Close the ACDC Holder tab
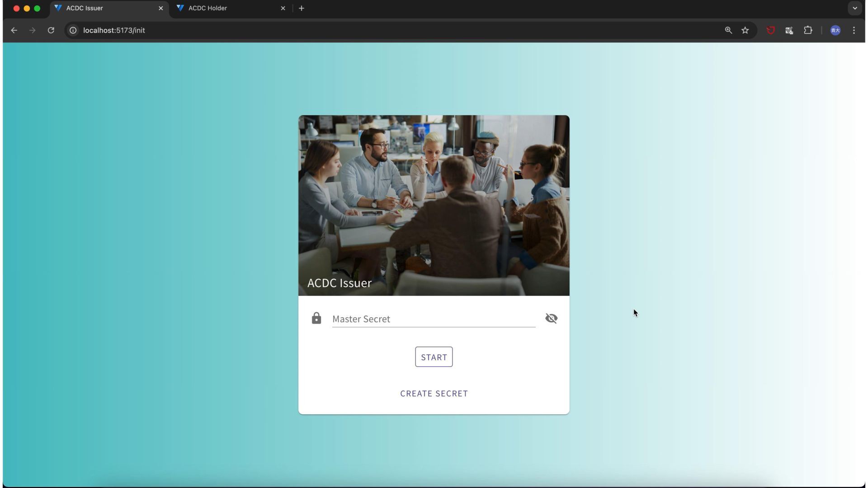Screen dimensions: 868x488 tap(283, 8)
